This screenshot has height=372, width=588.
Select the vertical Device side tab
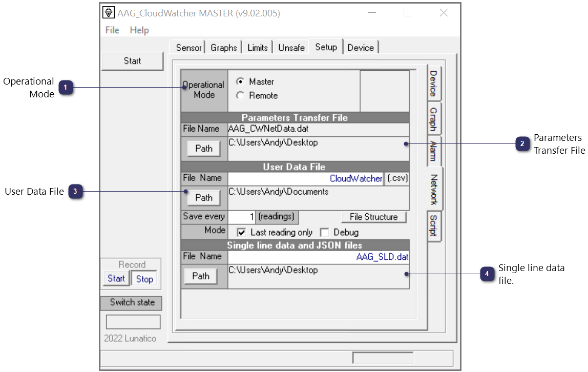coord(434,83)
